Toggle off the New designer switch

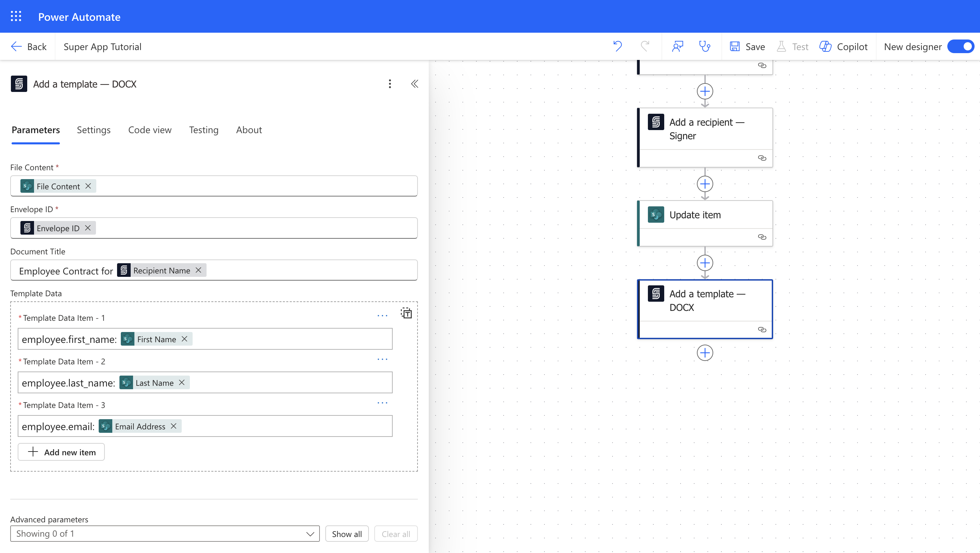(x=961, y=46)
